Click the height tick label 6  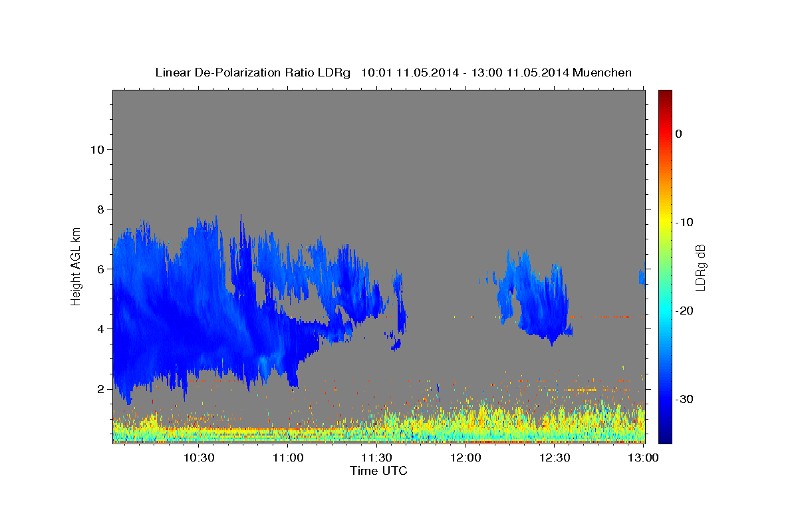(100, 269)
